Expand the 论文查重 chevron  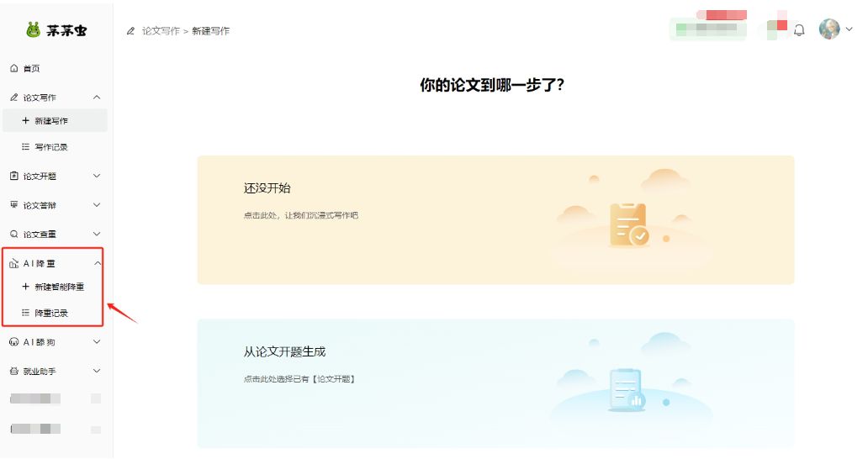pos(97,234)
